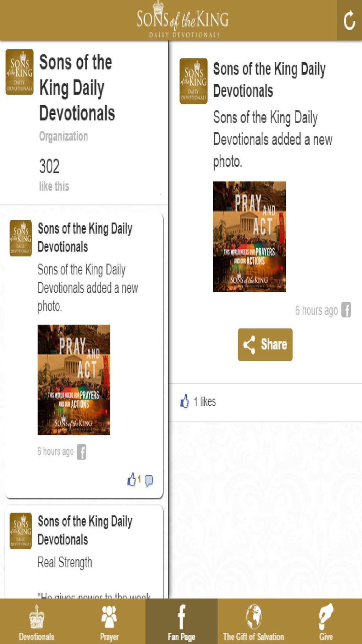362x644 pixels.
Task: Switch to the Prayer tab
Action: click(x=109, y=621)
